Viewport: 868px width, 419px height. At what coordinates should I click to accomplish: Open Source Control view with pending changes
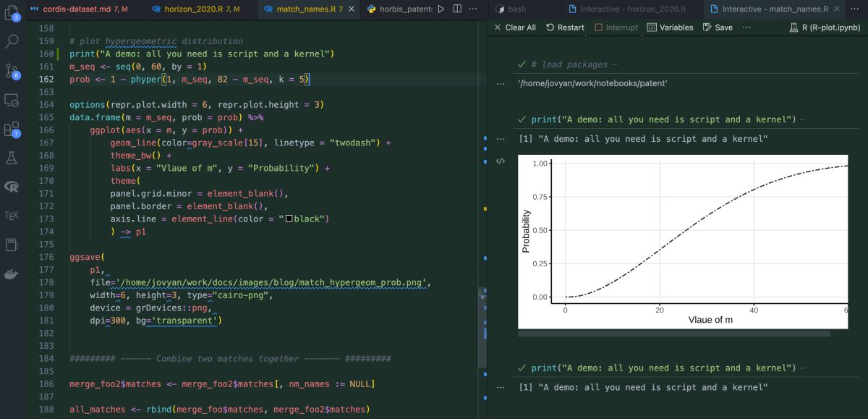click(x=12, y=70)
